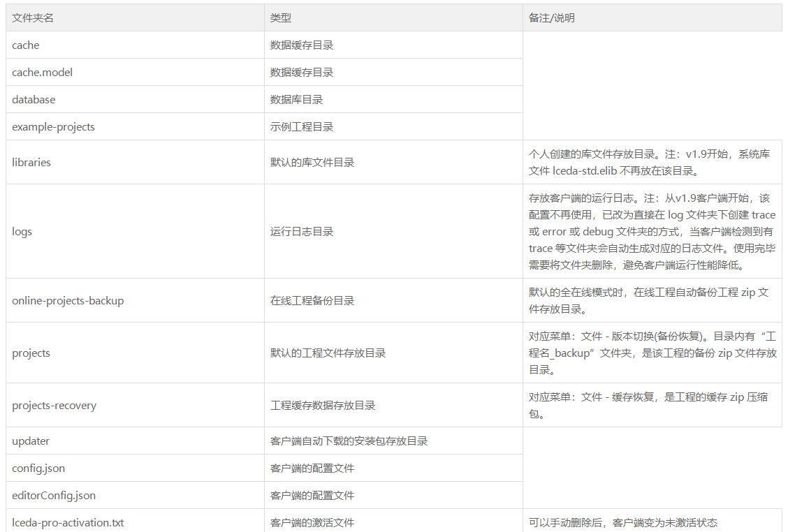788x532 pixels.
Task: Click the 文件夹名 column header
Action: click(33, 18)
